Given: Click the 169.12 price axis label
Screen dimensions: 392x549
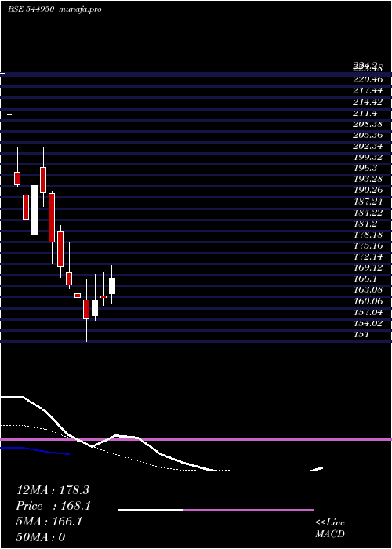Looking at the screenshot, I should tap(368, 268).
